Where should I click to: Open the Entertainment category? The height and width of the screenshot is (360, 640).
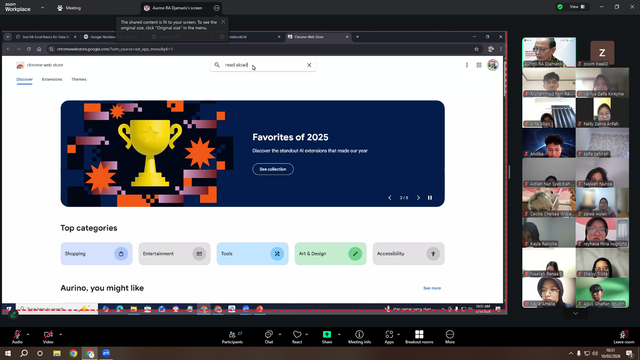(x=174, y=253)
